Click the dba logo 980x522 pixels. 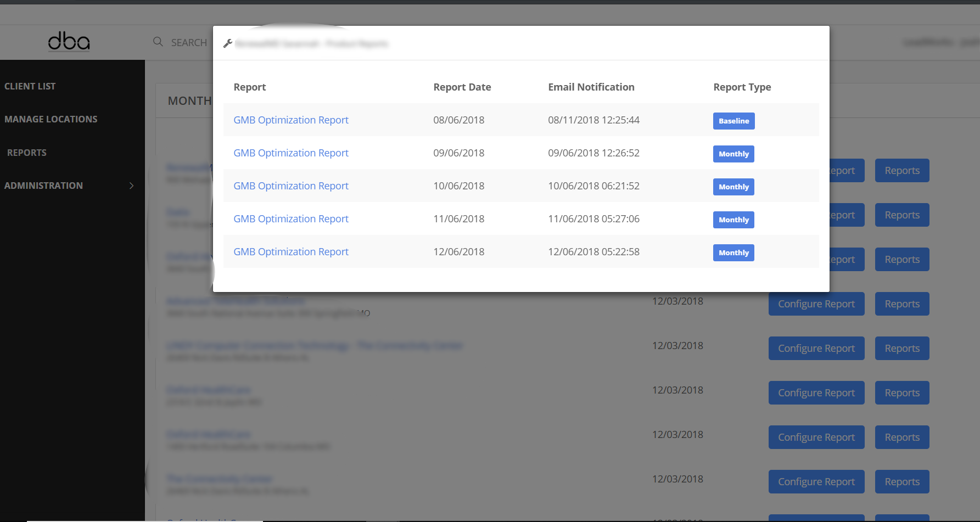point(69,41)
